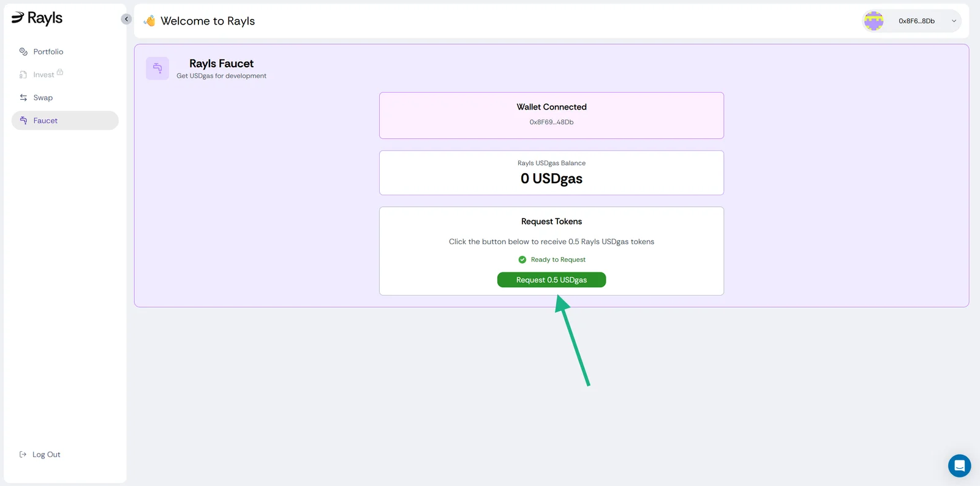980x486 pixels.
Task: Click the receive 0.5 Rayls USDgas instruction text
Action: click(x=551, y=242)
